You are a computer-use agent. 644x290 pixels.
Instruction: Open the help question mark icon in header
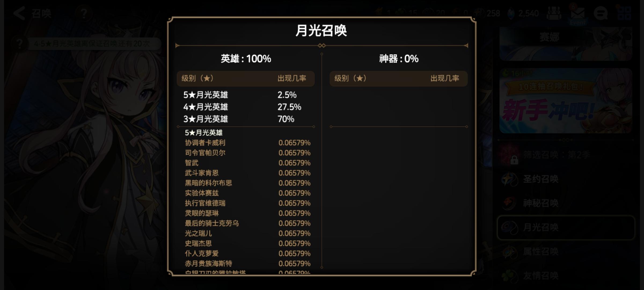point(84,13)
